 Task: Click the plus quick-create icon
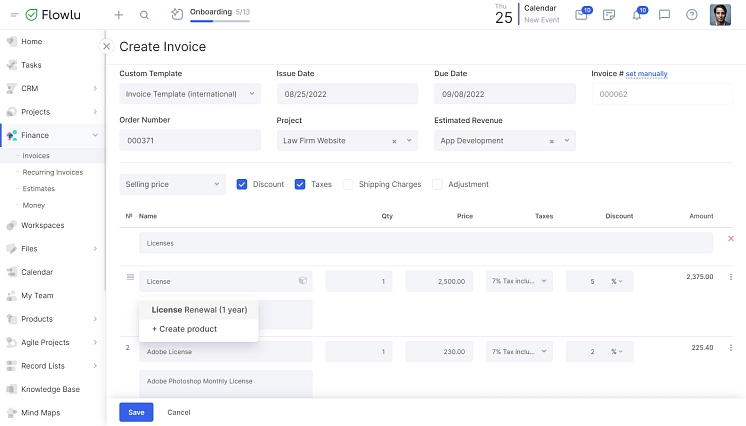(118, 15)
